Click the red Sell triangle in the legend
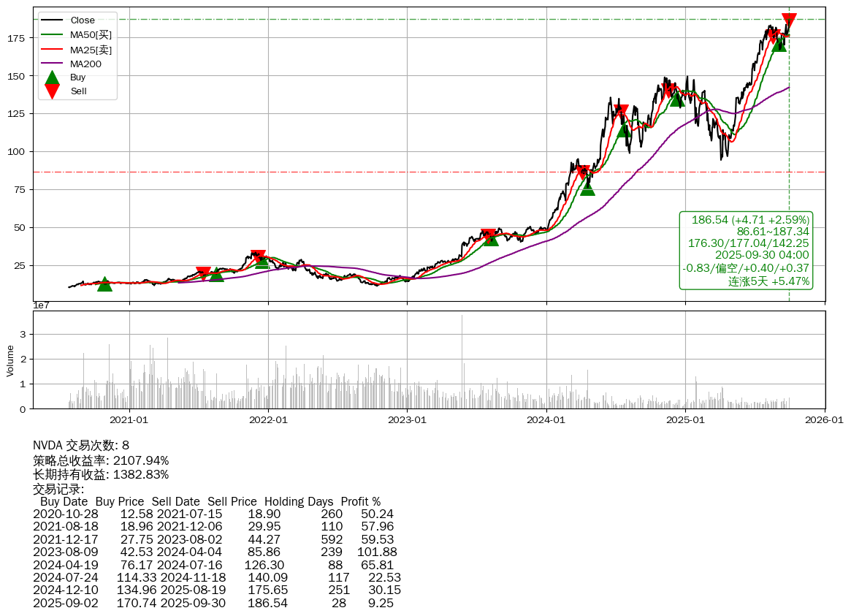 [52, 91]
